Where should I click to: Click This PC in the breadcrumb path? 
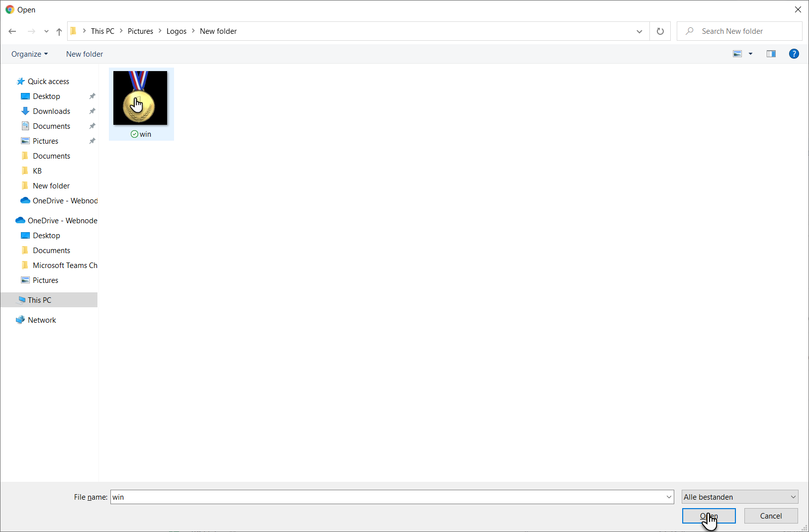pyautogui.click(x=102, y=31)
